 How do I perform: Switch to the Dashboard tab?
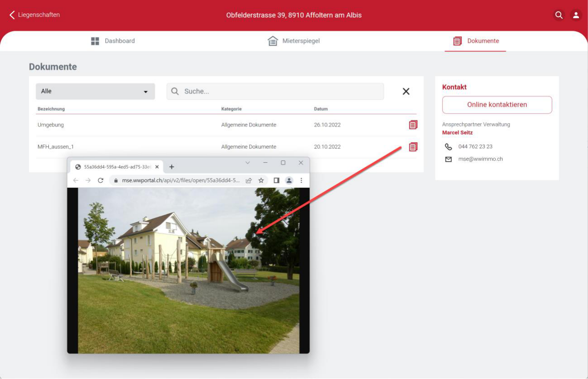113,41
